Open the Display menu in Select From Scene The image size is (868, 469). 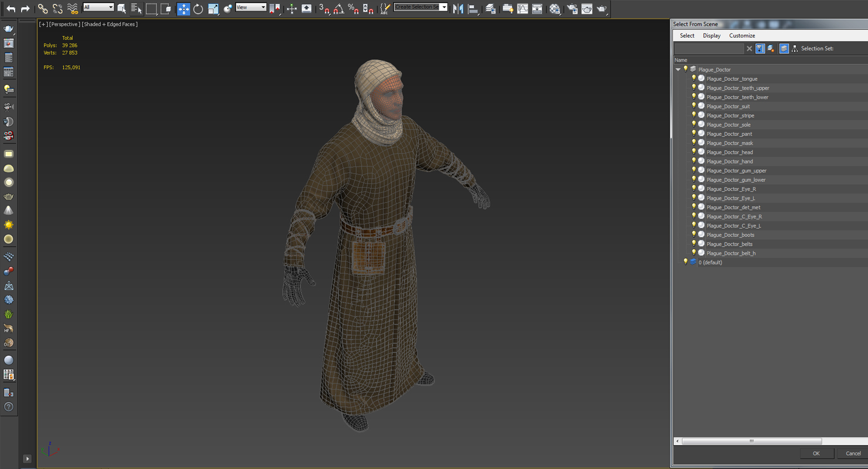point(711,36)
